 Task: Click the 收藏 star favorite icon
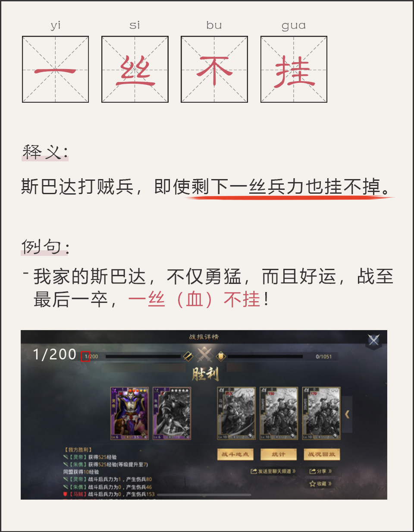click(x=313, y=484)
